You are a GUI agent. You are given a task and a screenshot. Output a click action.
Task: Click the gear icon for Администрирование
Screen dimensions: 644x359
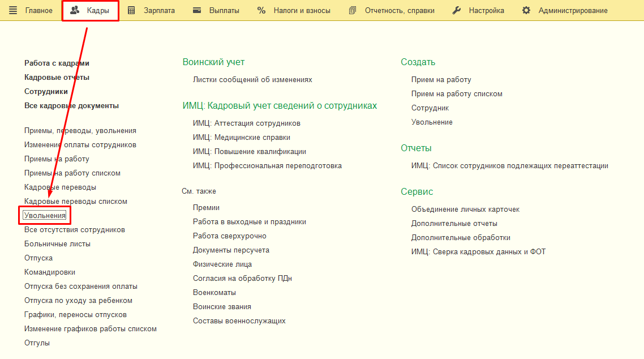(x=526, y=11)
